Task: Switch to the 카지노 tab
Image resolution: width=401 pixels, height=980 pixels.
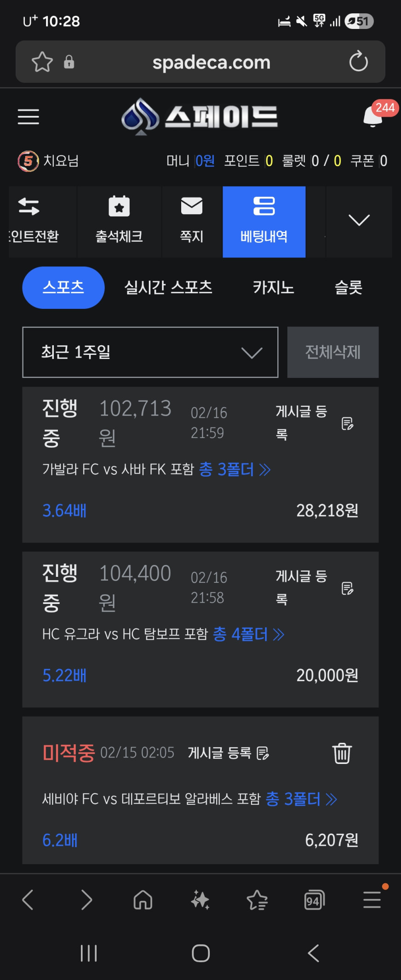Action: pos(273,288)
